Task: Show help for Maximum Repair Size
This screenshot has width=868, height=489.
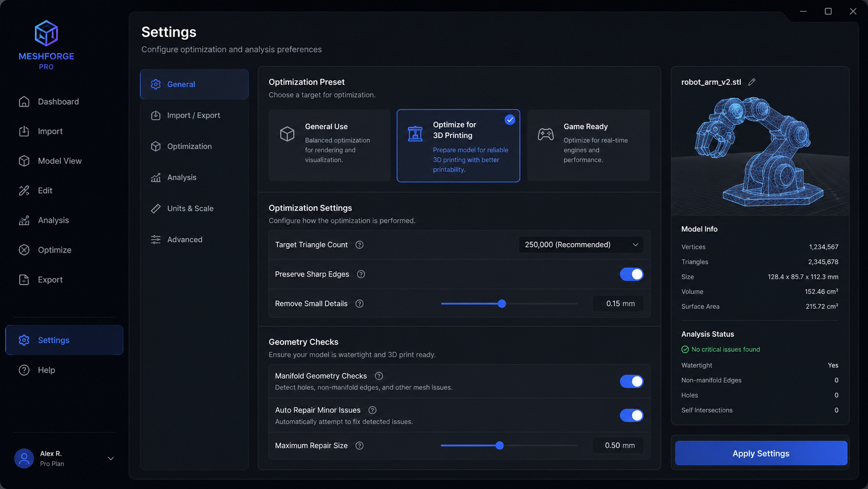Action: [x=359, y=445]
